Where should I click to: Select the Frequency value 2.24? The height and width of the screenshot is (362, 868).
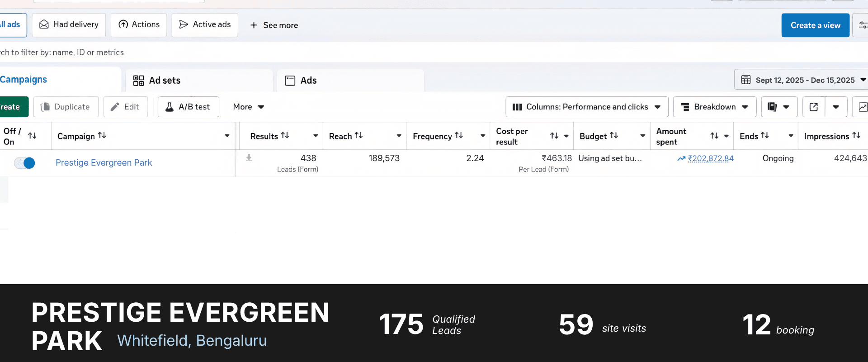pos(475,158)
